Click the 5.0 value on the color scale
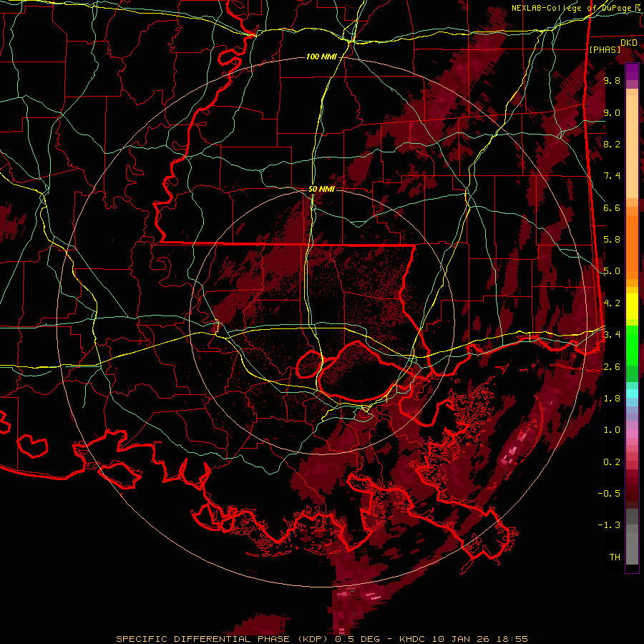This screenshot has width=644, height=644. 612,271
